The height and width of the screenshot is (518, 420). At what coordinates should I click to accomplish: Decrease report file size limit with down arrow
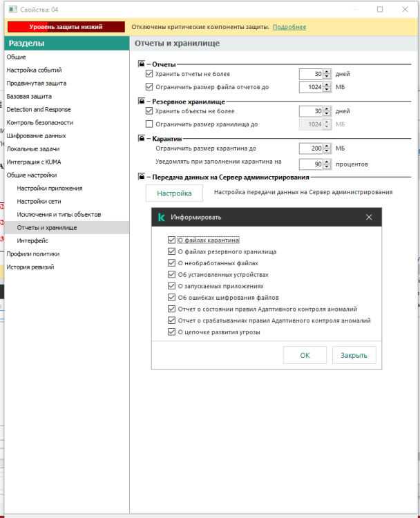(327, 90)
